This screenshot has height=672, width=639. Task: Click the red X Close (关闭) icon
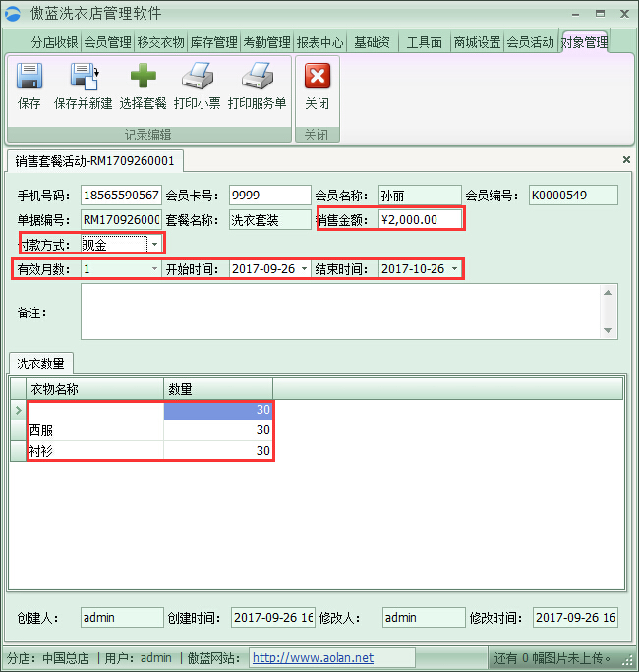click(x=318, y=76)
